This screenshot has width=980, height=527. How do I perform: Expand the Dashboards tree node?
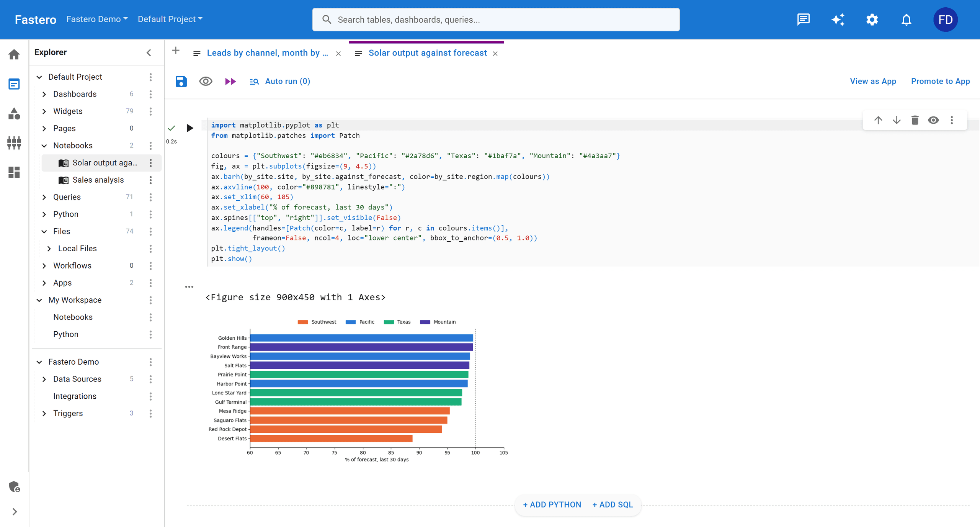point(44,94)
